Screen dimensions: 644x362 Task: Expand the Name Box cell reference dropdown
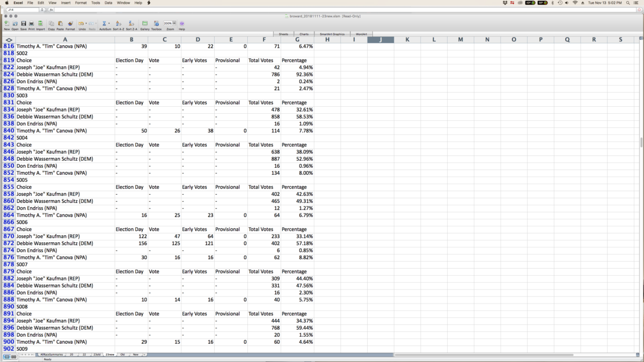click(42, 10)
